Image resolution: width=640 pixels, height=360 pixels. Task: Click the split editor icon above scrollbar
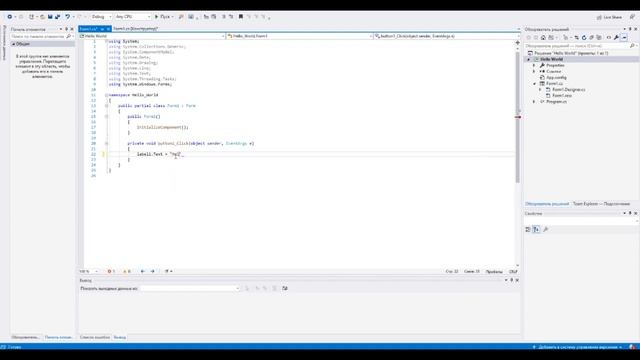click(518, 42)
